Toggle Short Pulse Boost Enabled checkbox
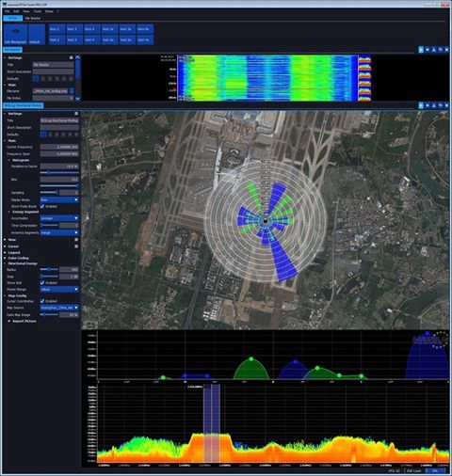 [42, 206]
